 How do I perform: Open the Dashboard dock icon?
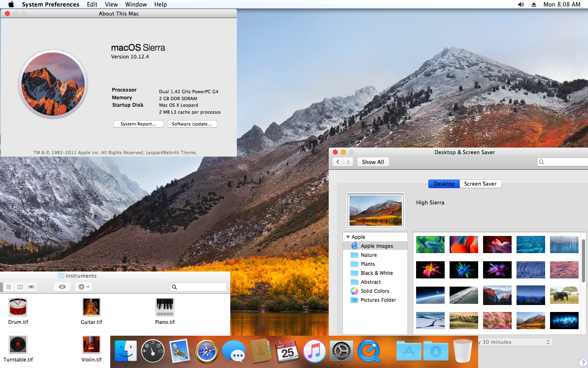[153, 351]
